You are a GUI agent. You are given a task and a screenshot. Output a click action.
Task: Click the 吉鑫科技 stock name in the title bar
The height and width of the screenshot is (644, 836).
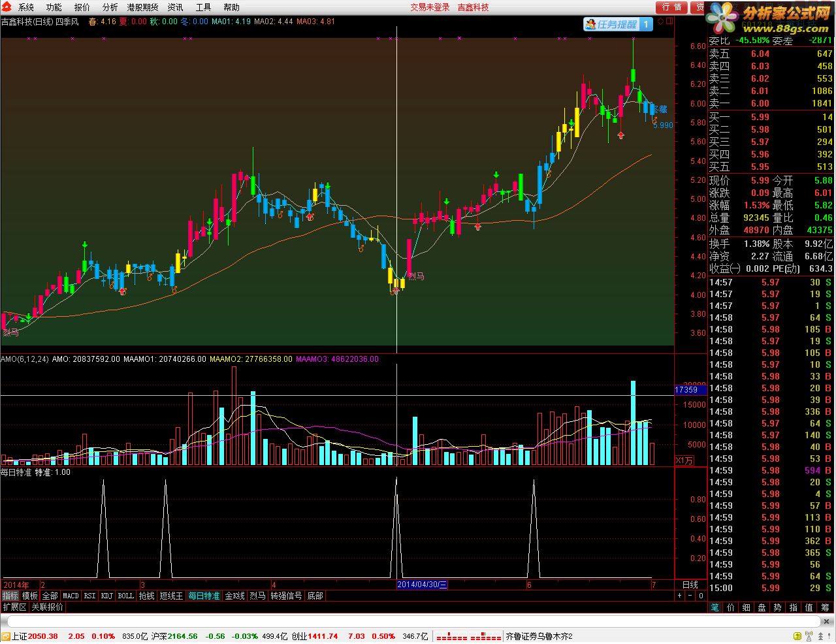pyautogui.click(x=473, y=7)
